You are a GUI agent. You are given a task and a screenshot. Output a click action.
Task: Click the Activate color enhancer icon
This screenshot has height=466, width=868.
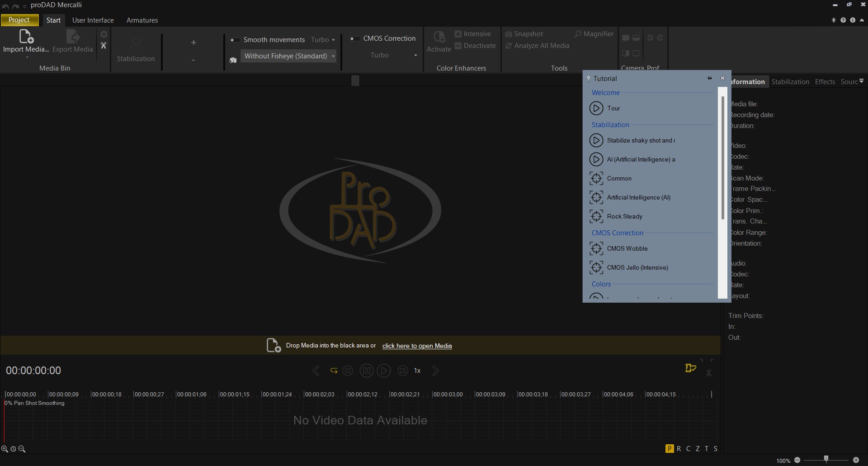439,37
